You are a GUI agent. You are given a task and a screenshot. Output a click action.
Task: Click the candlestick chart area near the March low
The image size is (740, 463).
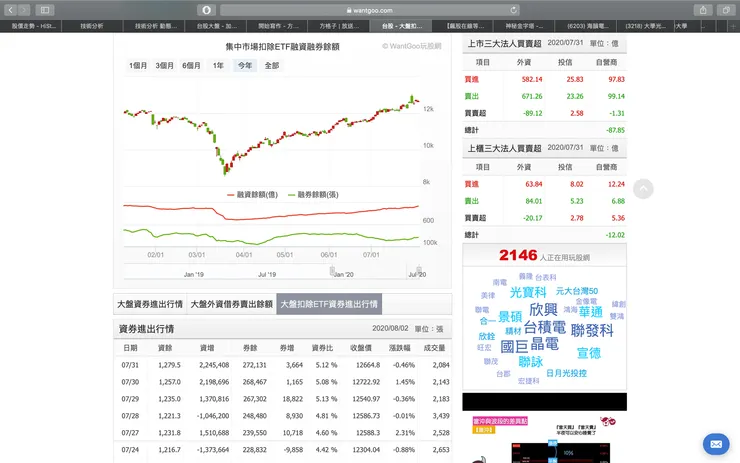(x=225, y=168)
